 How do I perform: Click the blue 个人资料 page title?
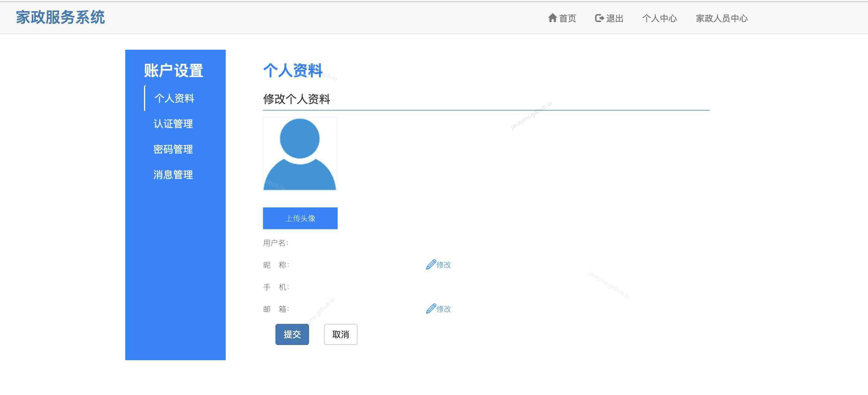(x=293, y=71)
